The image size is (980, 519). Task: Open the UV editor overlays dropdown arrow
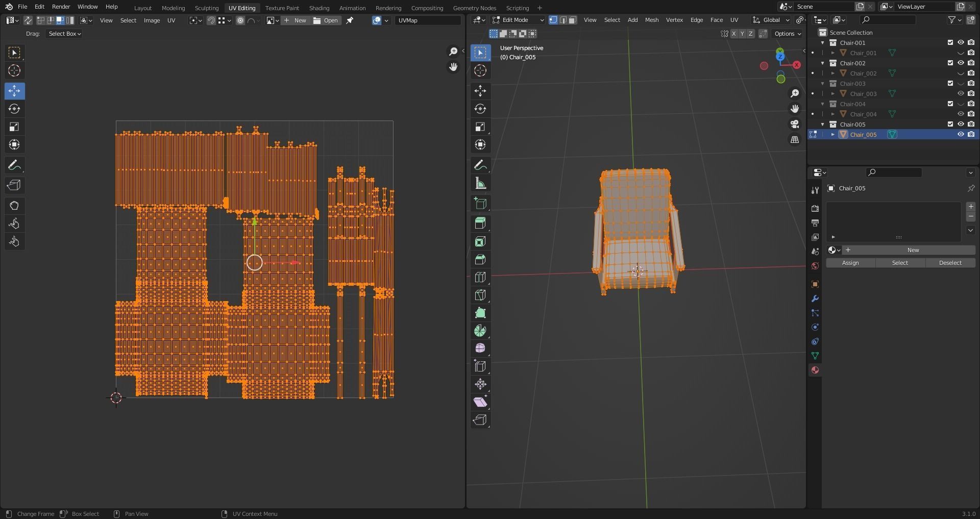point(386,20)
